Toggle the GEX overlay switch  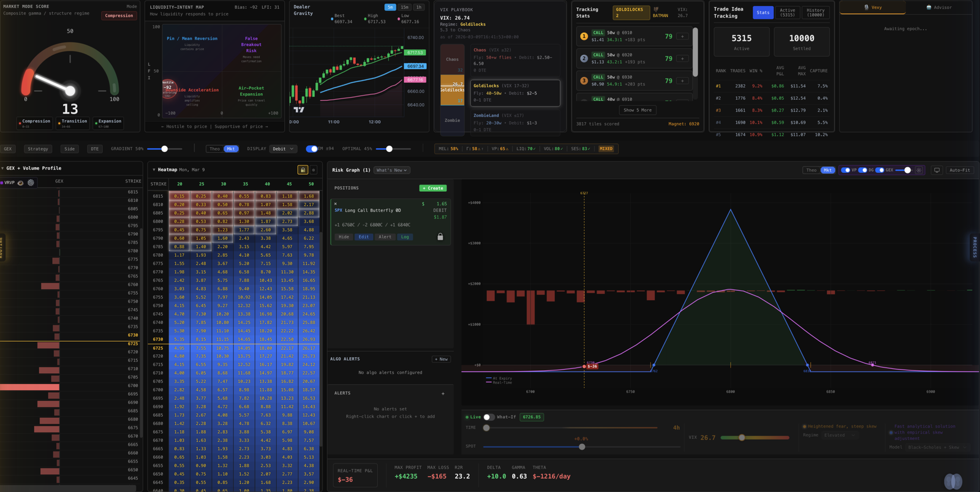point(880,170)
